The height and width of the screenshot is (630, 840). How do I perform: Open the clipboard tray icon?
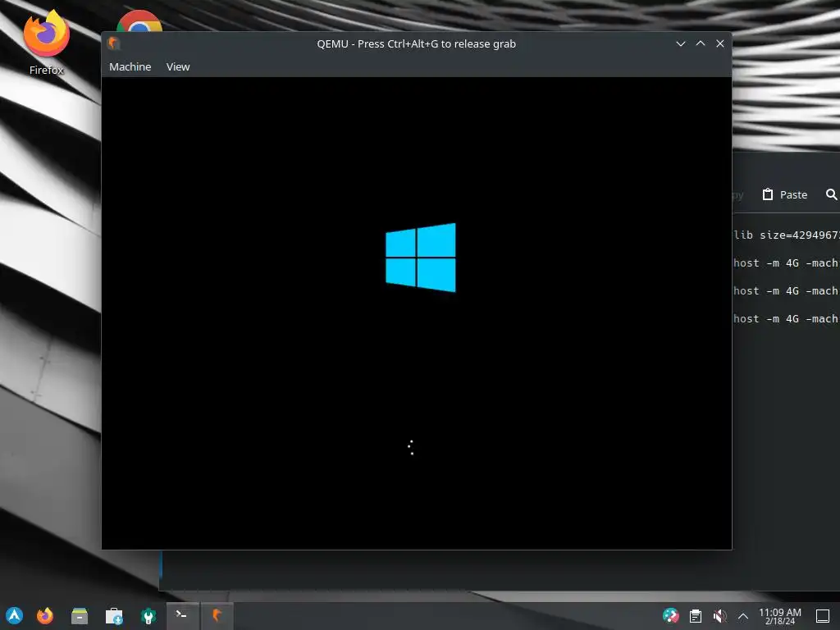(696, 616)
